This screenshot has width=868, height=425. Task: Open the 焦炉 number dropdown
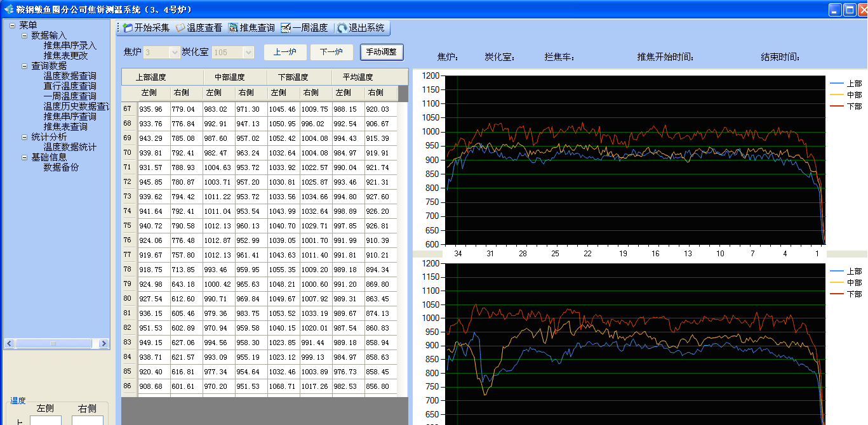pos(175,53)
